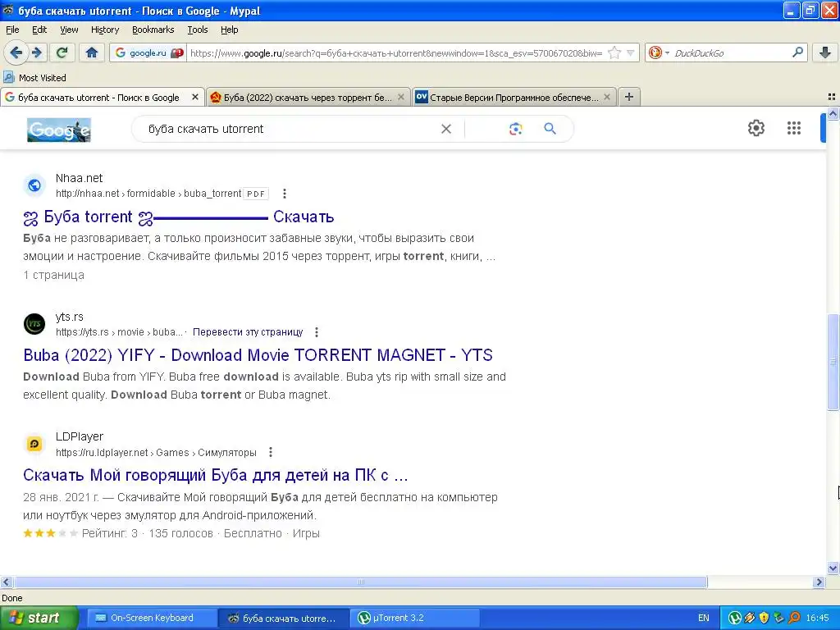
Task: Click horizontal scrollbar left arrow
Action: coord(6,582)
